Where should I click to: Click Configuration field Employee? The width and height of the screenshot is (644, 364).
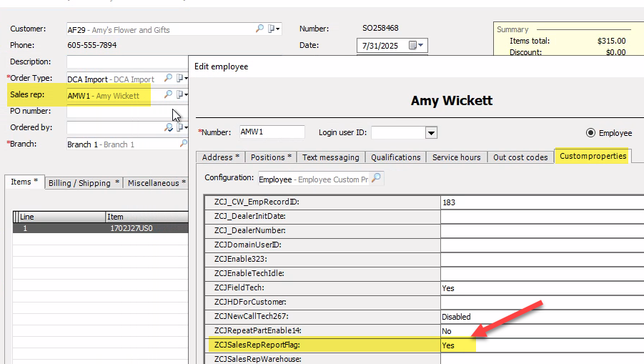pyautogui.click(x=314, y=179)
